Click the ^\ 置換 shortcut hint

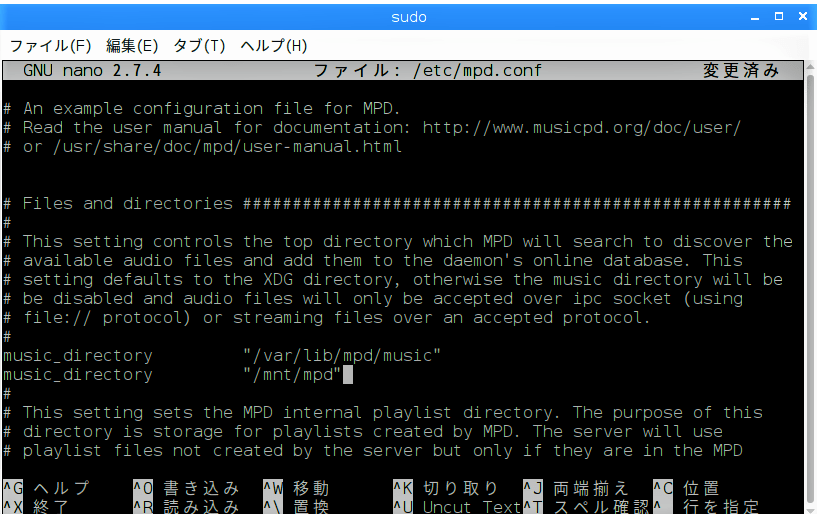click(x=296, y=507)
